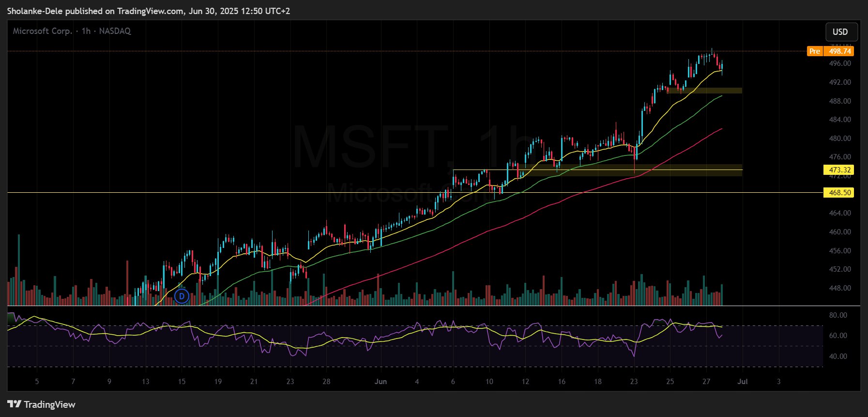
Task: Click the 464.00 price axis value
Action: (x=840, y=213)
